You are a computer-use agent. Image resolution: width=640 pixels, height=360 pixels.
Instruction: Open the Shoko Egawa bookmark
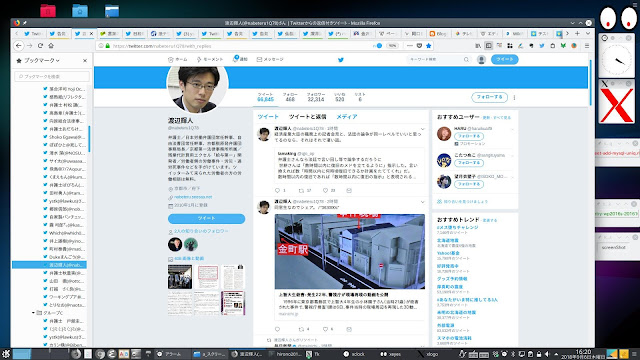coord(64,137)
